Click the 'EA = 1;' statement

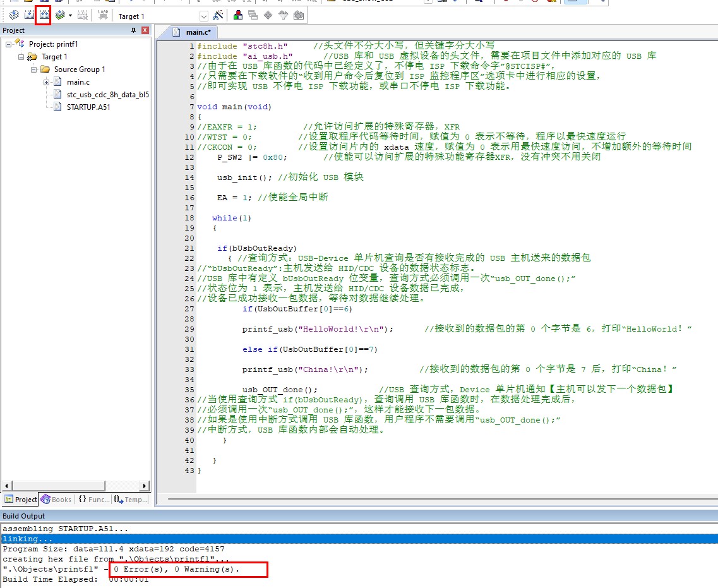(x=234, y=198)
